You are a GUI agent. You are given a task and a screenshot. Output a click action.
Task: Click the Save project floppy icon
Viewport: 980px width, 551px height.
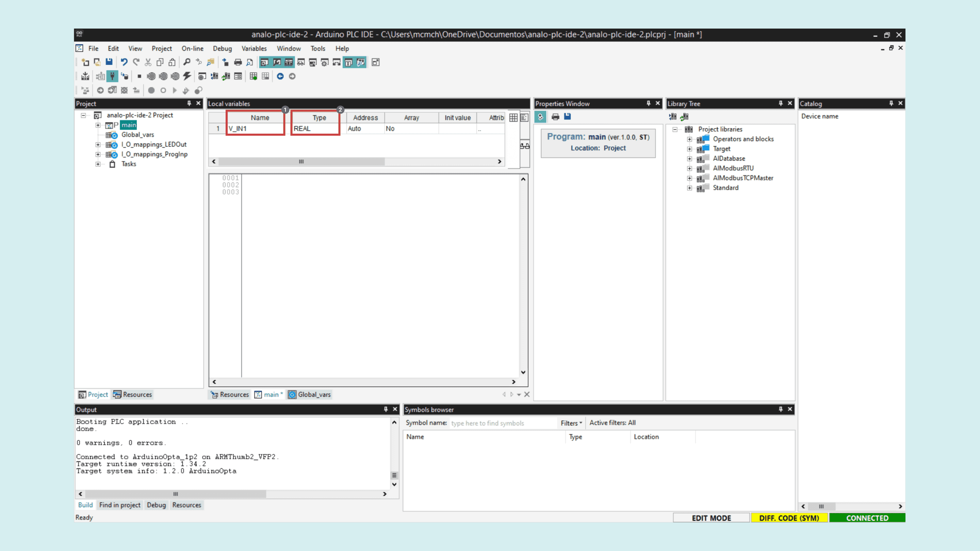(109, 62)
